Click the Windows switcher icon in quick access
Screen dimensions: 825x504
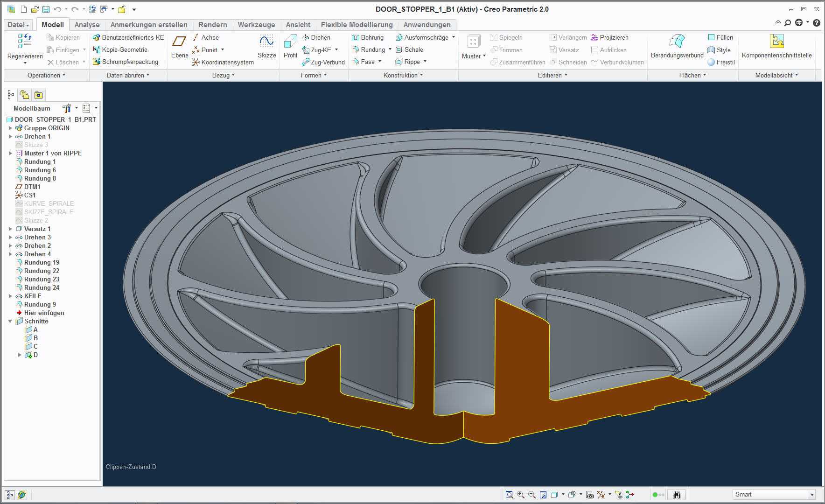point(104,9)
